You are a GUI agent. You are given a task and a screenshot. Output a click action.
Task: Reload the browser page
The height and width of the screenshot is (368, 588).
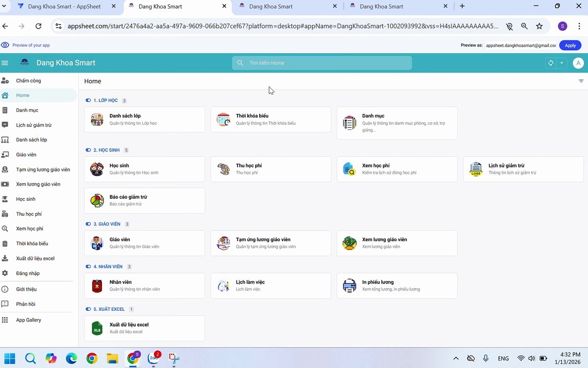38,26
